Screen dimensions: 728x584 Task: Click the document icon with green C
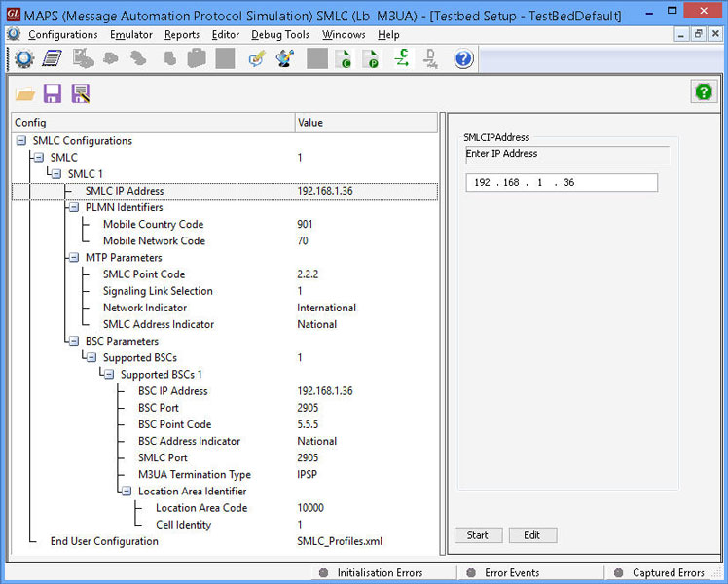click(x=344, y=59)
